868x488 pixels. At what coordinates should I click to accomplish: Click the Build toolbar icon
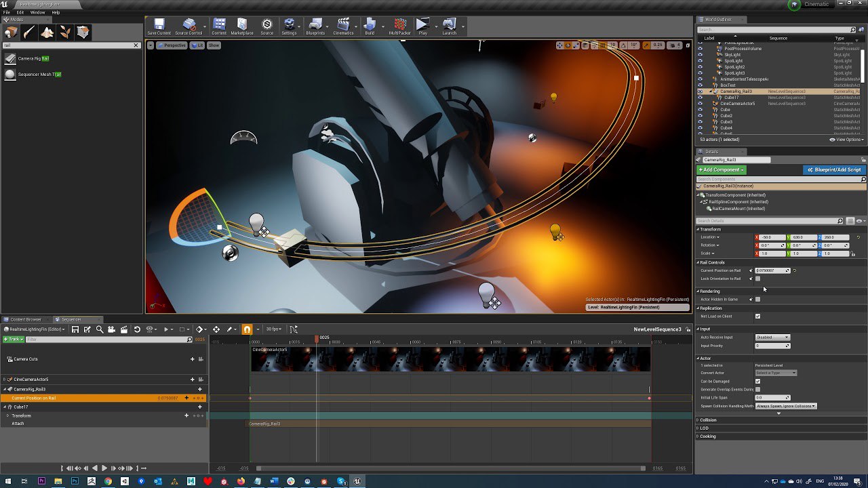point(370,27)
